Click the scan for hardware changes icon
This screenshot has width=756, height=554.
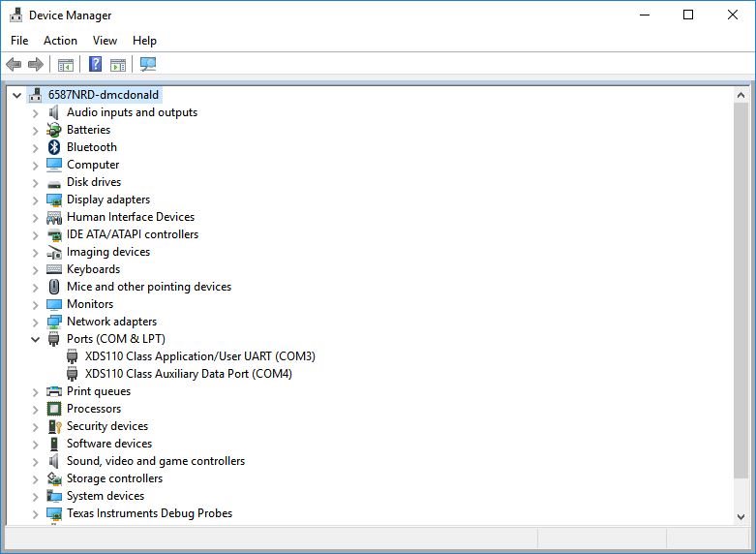point(148,64)
